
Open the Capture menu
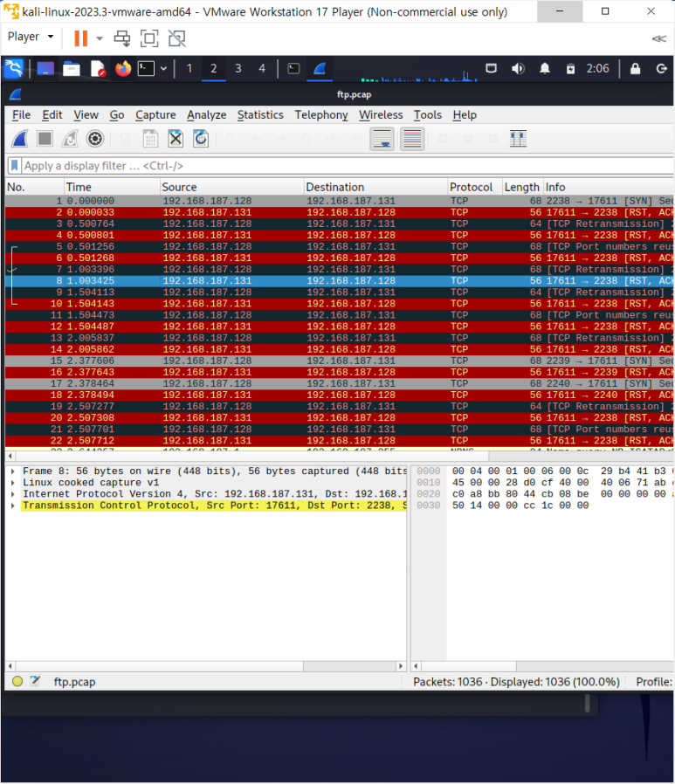click(x=155, y=115)
